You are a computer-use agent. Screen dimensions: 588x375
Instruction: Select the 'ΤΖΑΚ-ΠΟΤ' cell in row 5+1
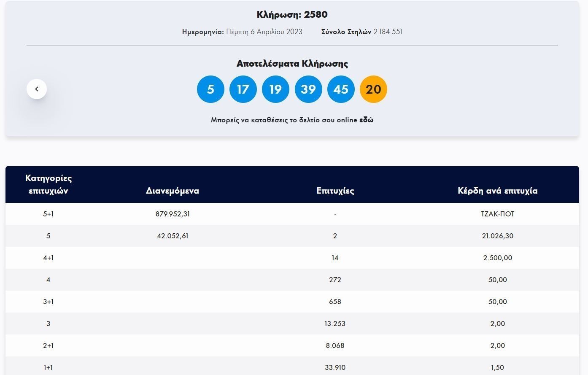[x=497, y=214]
